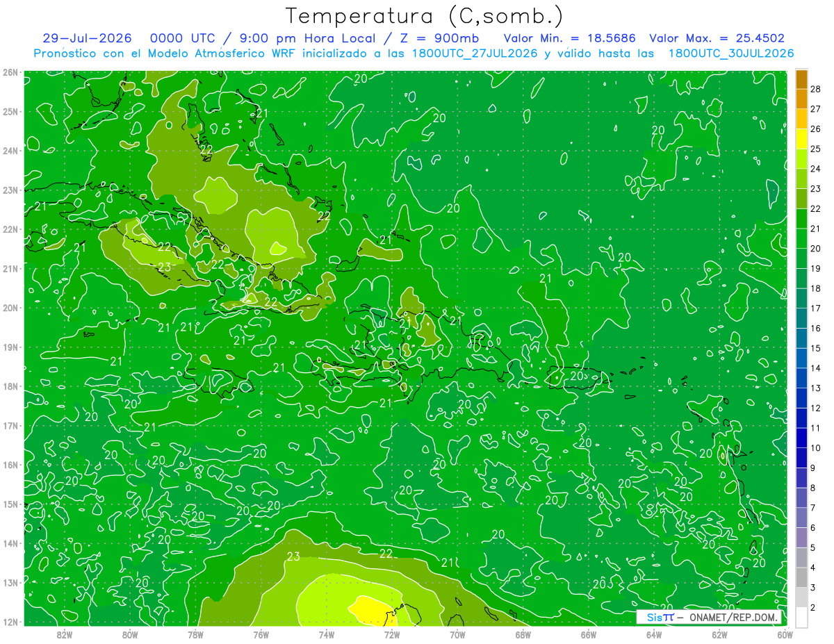The width and height of the screenshot is (834, 644).
Task: Click the "72W" longitude axis label
Action: 392,634
